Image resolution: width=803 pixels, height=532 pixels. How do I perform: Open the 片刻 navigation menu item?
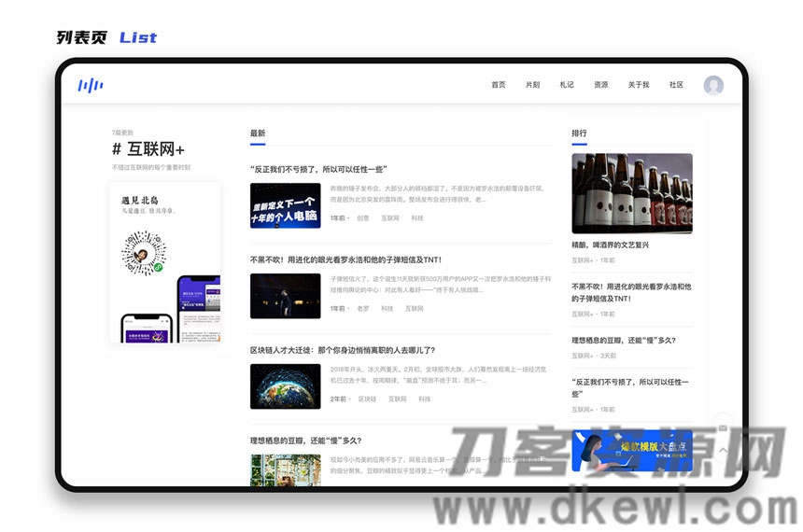[x=532, y=85]
